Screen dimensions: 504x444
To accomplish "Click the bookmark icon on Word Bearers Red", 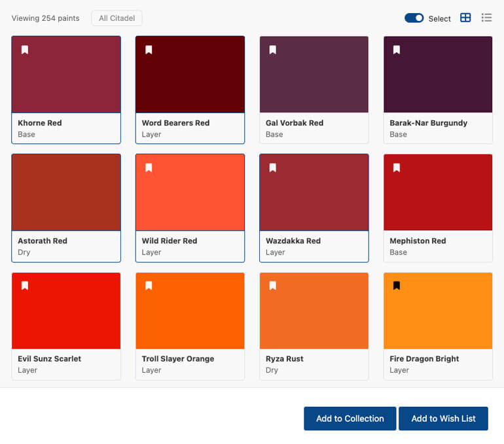I will pos(149,50).
